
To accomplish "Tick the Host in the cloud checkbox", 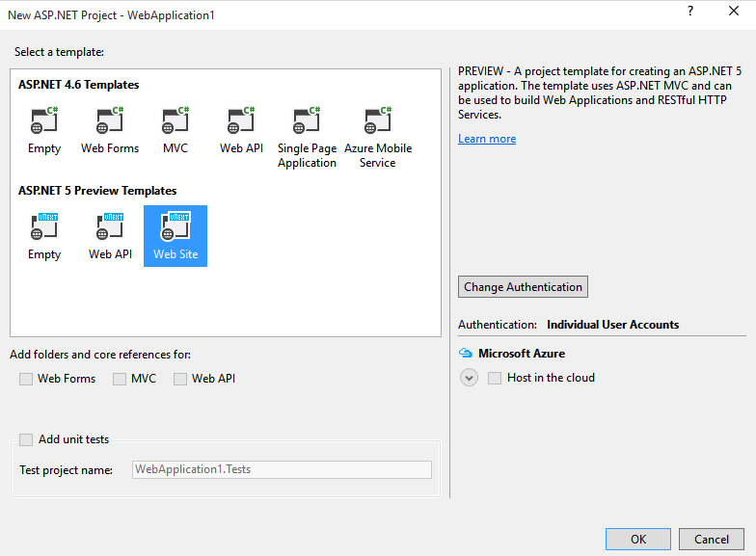I will (x=495, y=378).
